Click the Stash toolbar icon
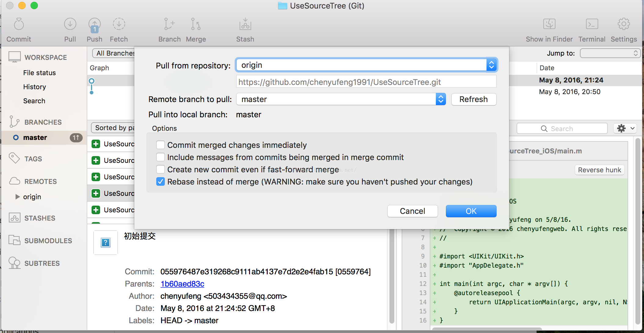The width and height of the screenshot is (644, 333). tap(245, 24)
